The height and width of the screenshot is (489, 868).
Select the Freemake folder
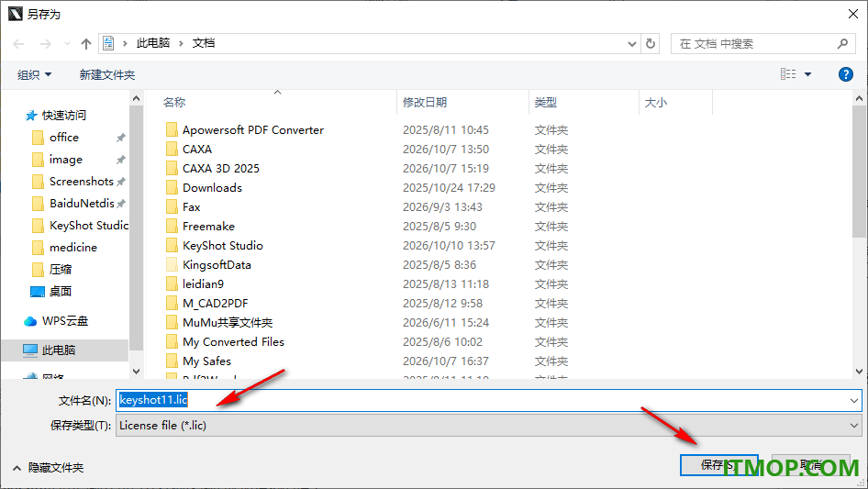tap(208, 227)
